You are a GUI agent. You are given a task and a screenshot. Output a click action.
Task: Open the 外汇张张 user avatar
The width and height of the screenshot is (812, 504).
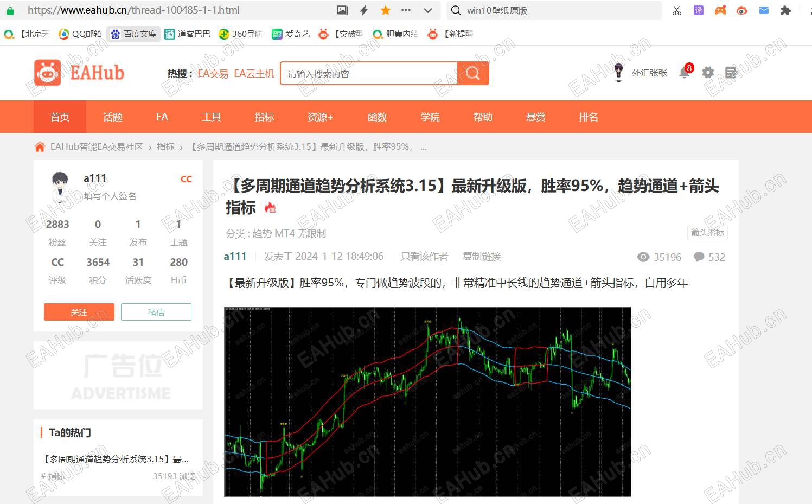(618, 73)
